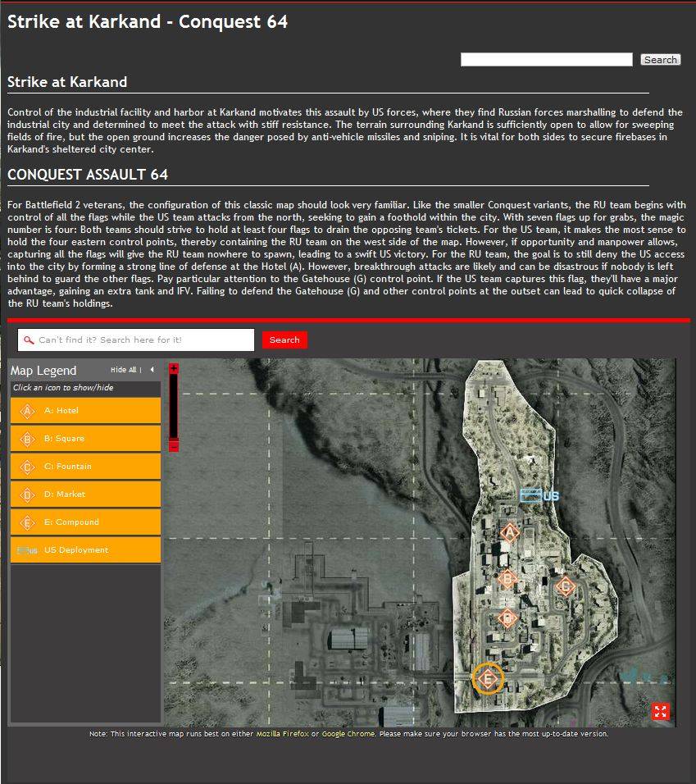
Task: Click the 'CONQUEST ASSAULT 64' heading
Action: point(88,175)
